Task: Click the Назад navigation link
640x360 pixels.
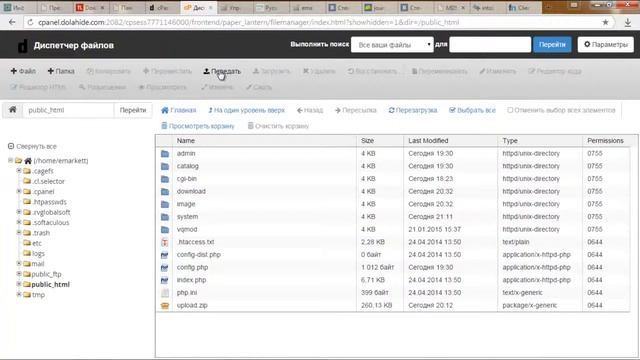Action: (x=310, y=110)
